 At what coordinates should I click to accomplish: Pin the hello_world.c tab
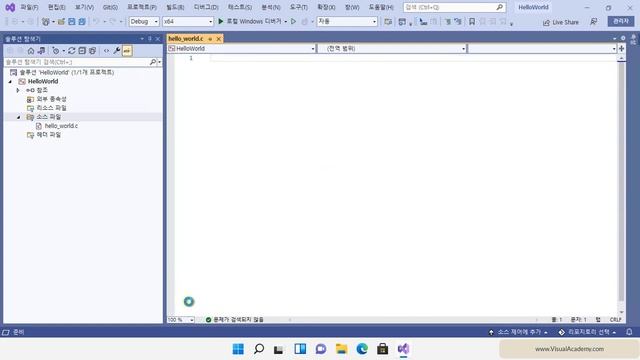(x=210, y=39)
